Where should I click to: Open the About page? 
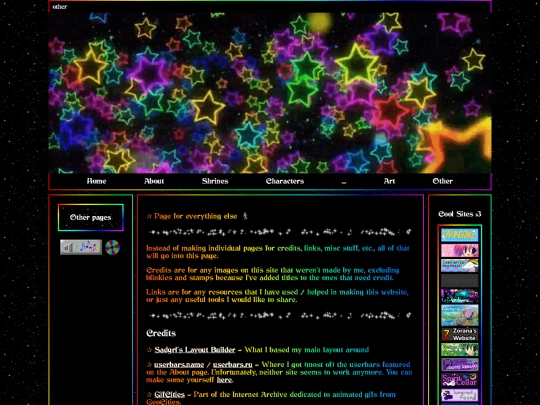coord(154,181)
